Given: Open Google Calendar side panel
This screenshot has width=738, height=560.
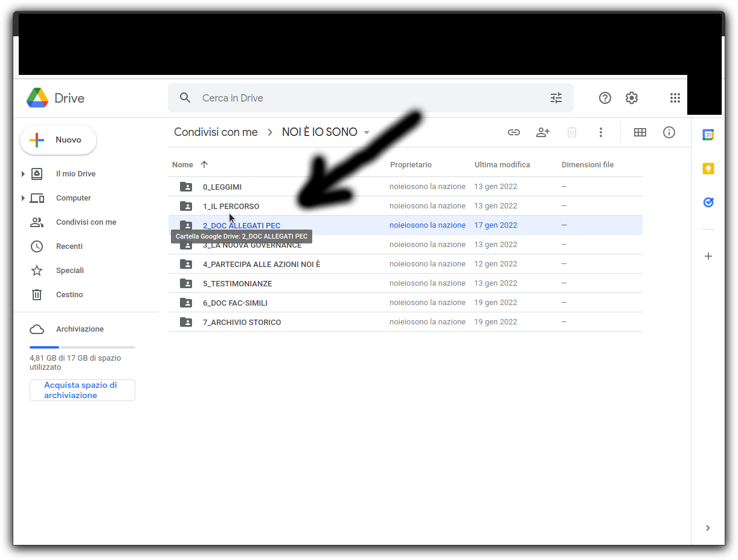Looking at the screenshot, I should (x=708, y=135).
